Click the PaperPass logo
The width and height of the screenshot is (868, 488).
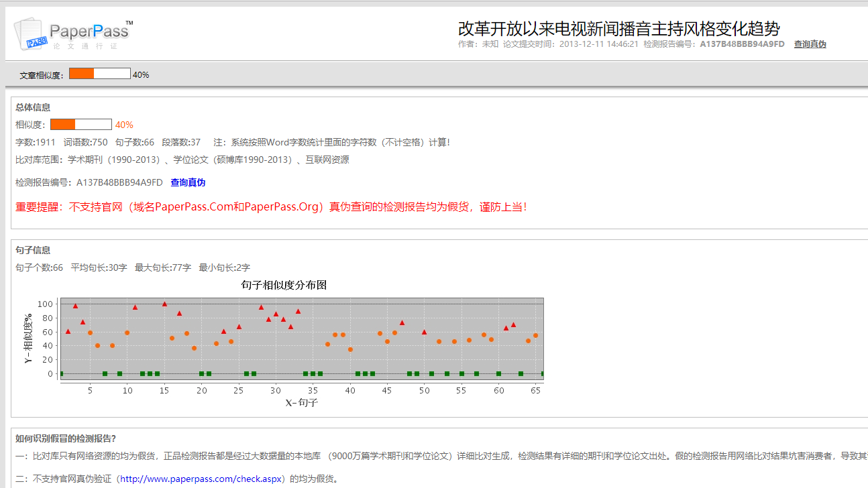[x=73, y=35]
